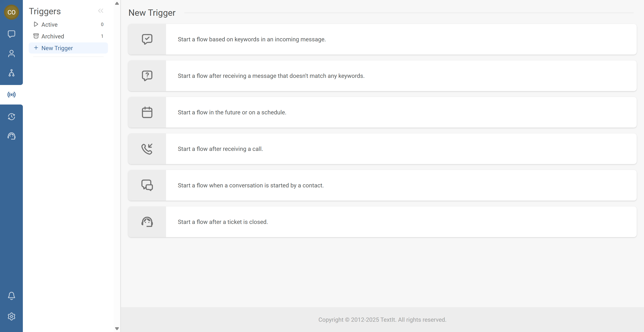Open the Messages speech bubble sidebar icon

tap(11, 34)
